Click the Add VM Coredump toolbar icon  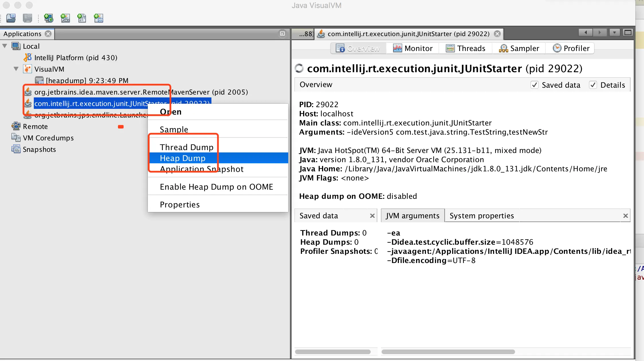click(82, 18)
